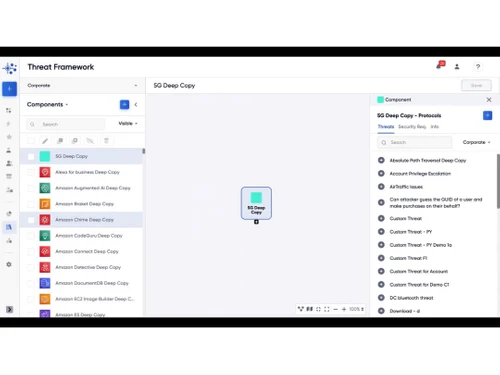
Task: Click the teal Component color swatch in the panel header
Action: tap(380, 100)
